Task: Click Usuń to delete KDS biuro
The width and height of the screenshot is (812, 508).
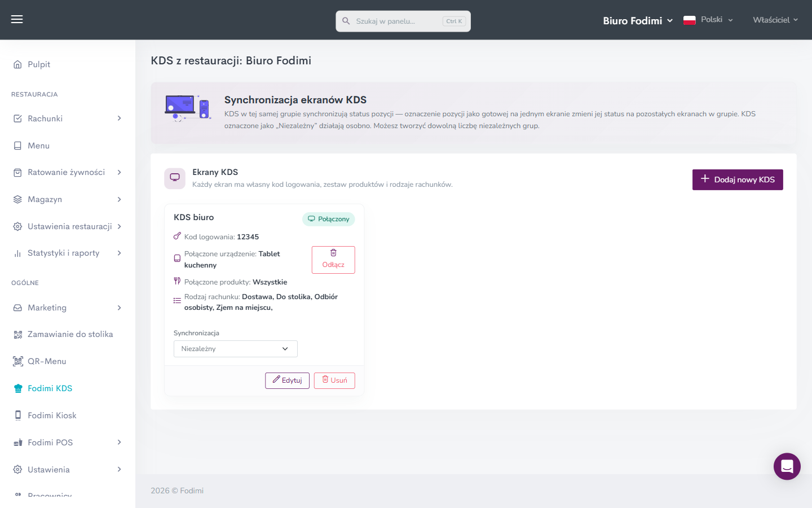Action: (x=334, y=380)
